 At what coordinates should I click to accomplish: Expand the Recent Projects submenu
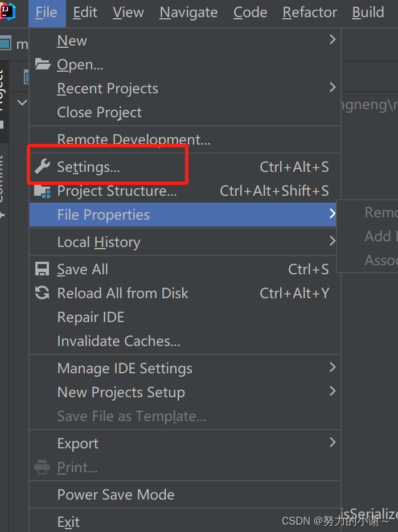(333, 88)
